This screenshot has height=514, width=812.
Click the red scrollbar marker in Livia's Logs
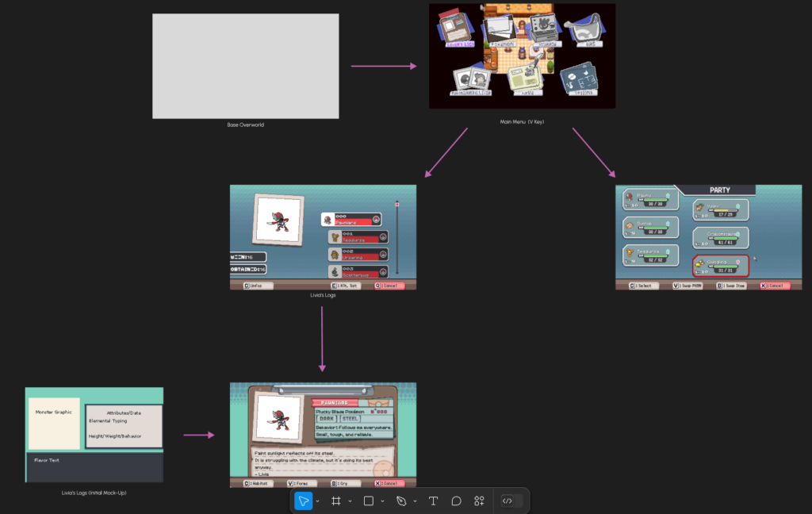(x=397, y=205)
